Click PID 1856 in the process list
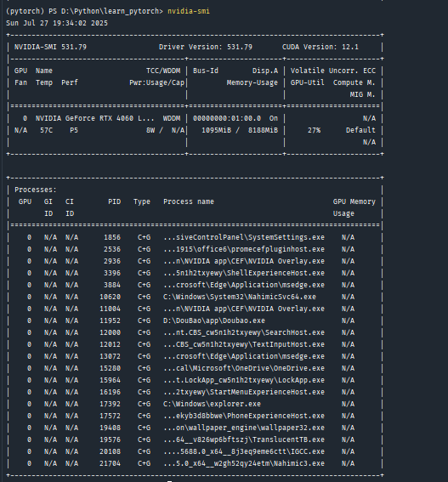This screenshot has height=482, width=448. click(112, 238)
